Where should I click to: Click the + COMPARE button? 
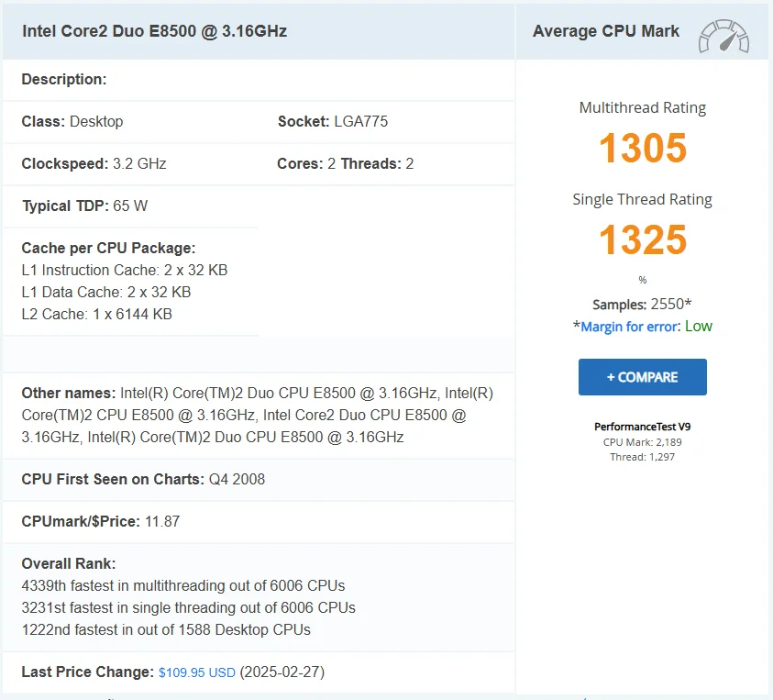(x=643, y=377)
